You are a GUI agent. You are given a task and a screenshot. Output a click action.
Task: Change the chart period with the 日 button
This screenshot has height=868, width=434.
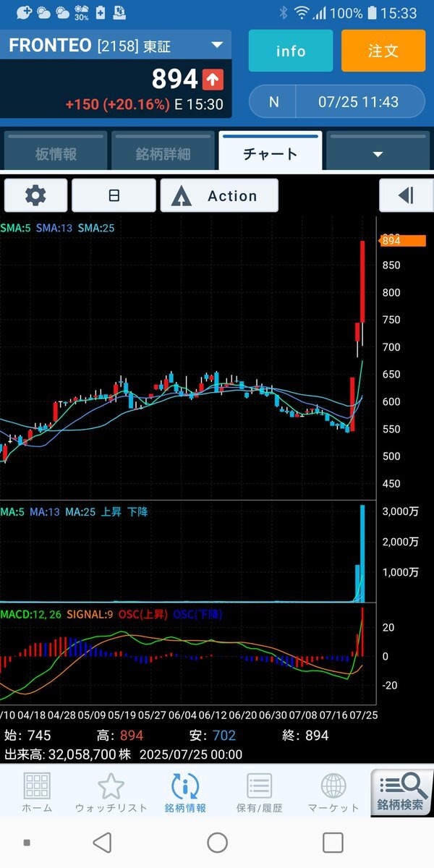coord(114,195)
